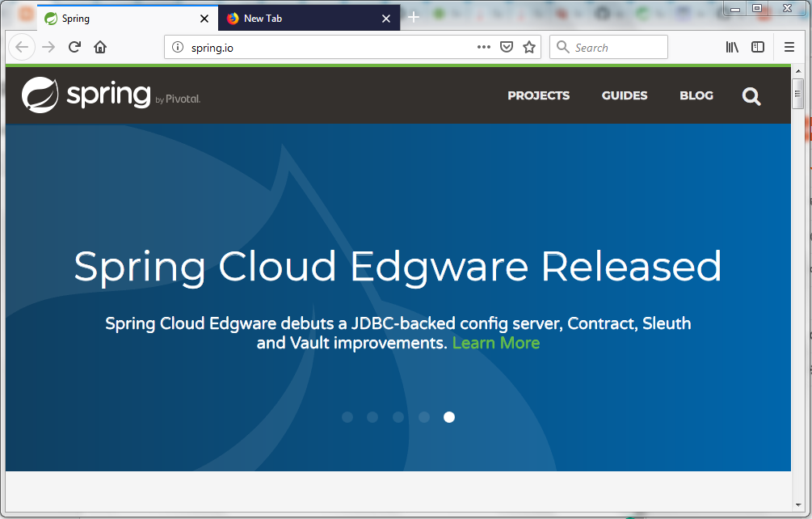Bookmark this page with the star
The image size is (812, 519).
coord(528,47)
